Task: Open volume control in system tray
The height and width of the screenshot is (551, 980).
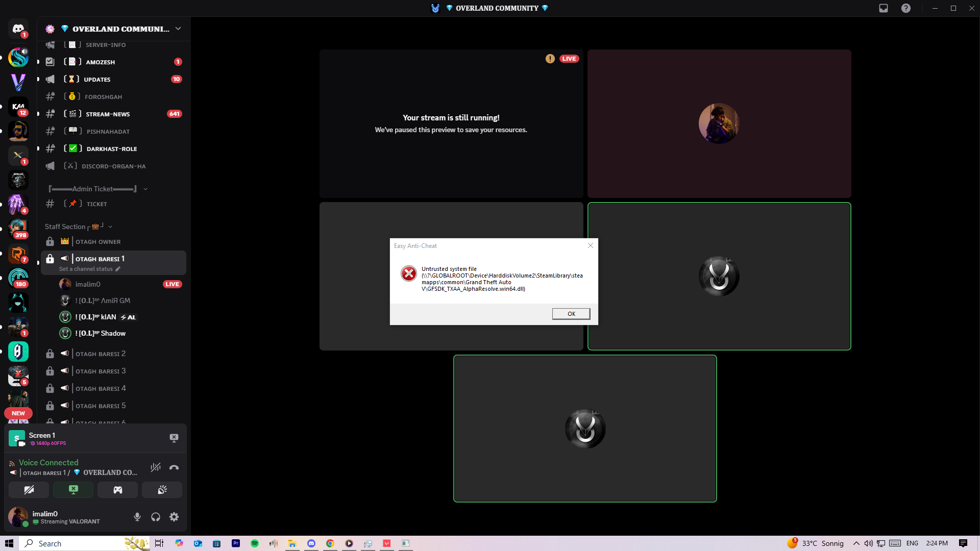Action: 869,543
